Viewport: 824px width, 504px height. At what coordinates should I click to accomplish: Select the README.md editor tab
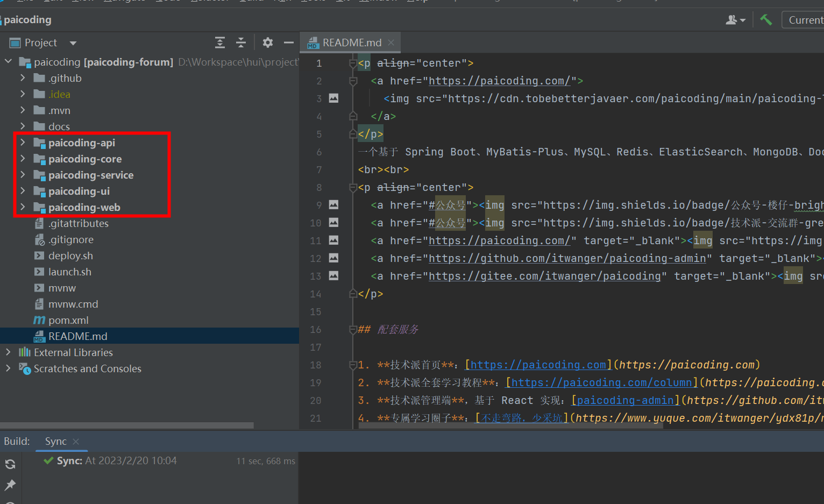(351, 42)
